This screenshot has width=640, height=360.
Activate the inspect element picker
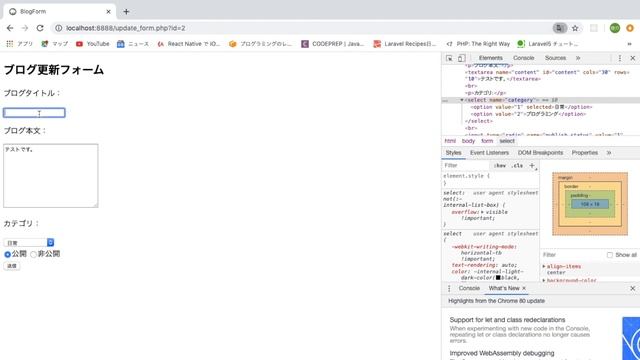pyautogui.click(x=449, y=58)
